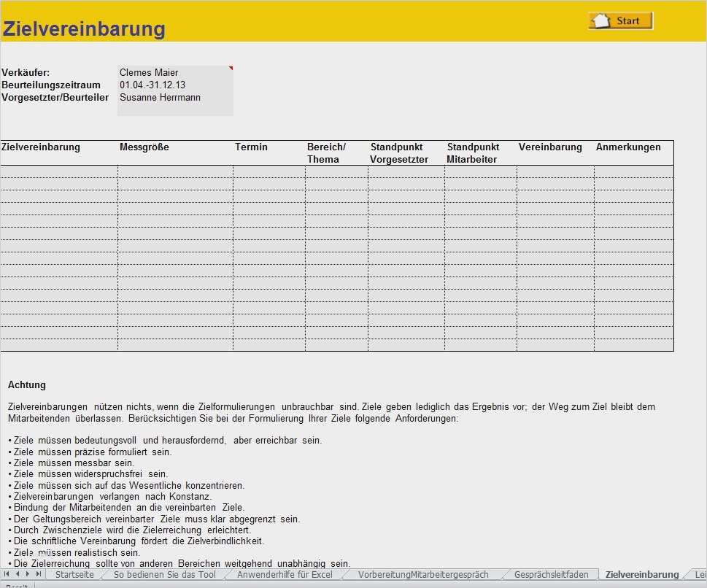Move to previous sheet tab arrow
707x588 pixels.
17,574
